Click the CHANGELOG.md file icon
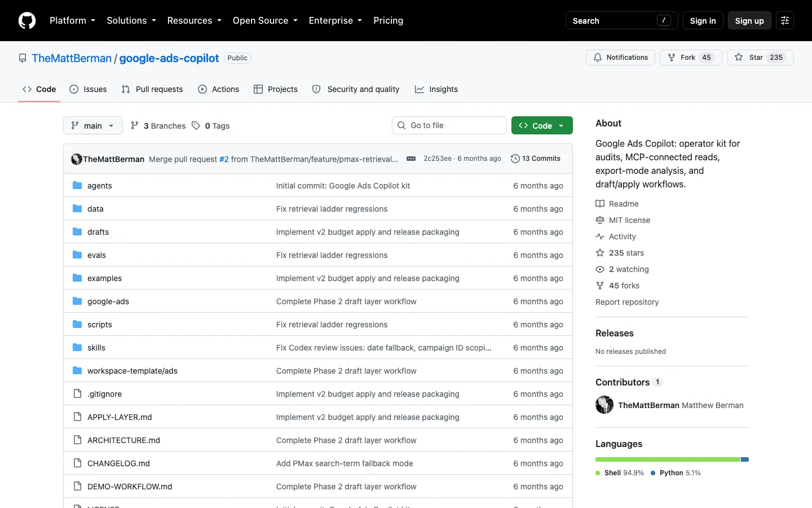The height and width of the screenshot is (508, 812). (77, 463)
